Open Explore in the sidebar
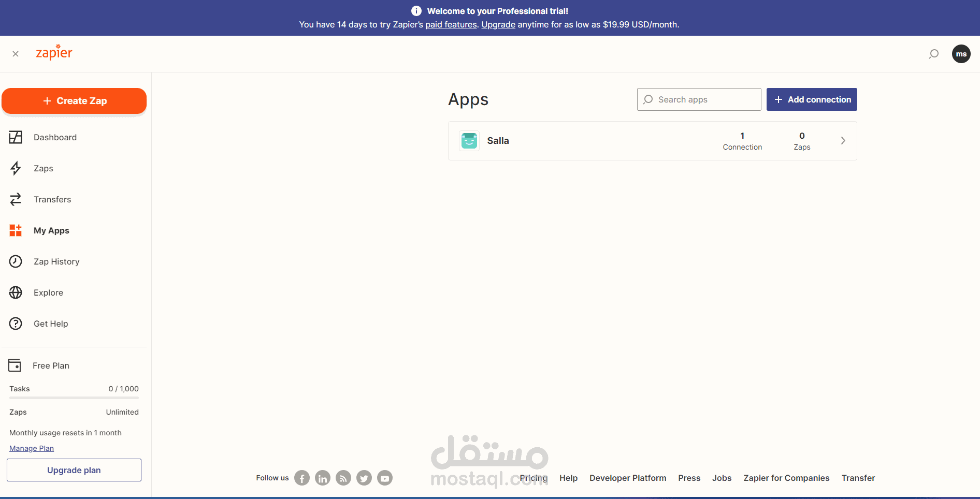Screen dimensions: 980x499 48,292
